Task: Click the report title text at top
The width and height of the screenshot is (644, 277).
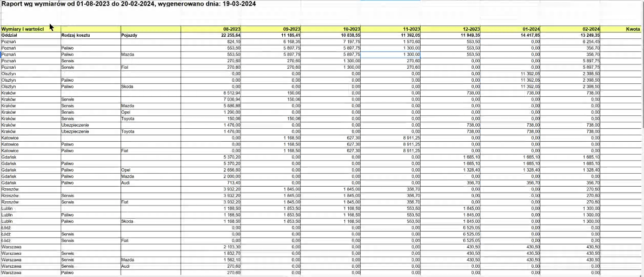Action: coord(128,4)
